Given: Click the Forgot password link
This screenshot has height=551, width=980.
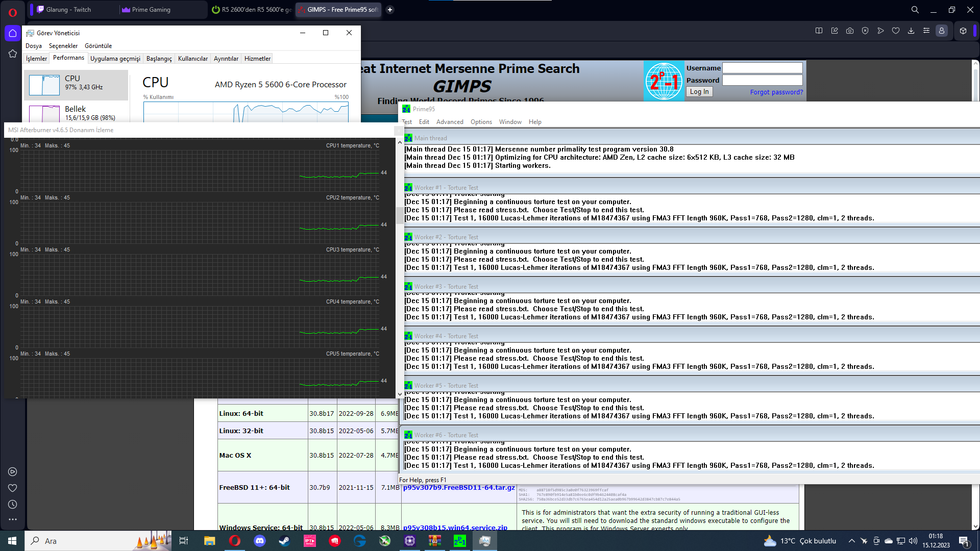Looking at the screenshot, I should (x=776, y=92).
